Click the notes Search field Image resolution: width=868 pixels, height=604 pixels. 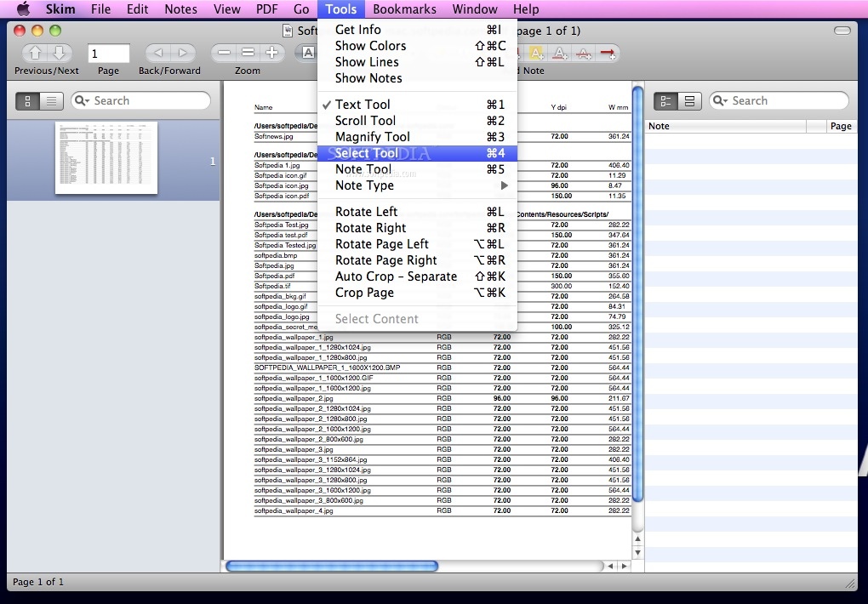[x=779, y=100]
